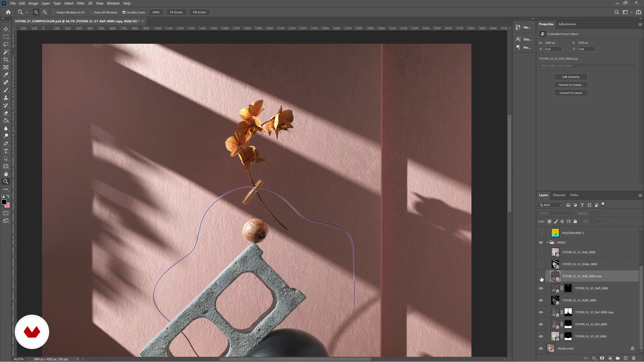Show the TOTEM_S1_V1_Post_0000 layer

(x=541, y=252)
